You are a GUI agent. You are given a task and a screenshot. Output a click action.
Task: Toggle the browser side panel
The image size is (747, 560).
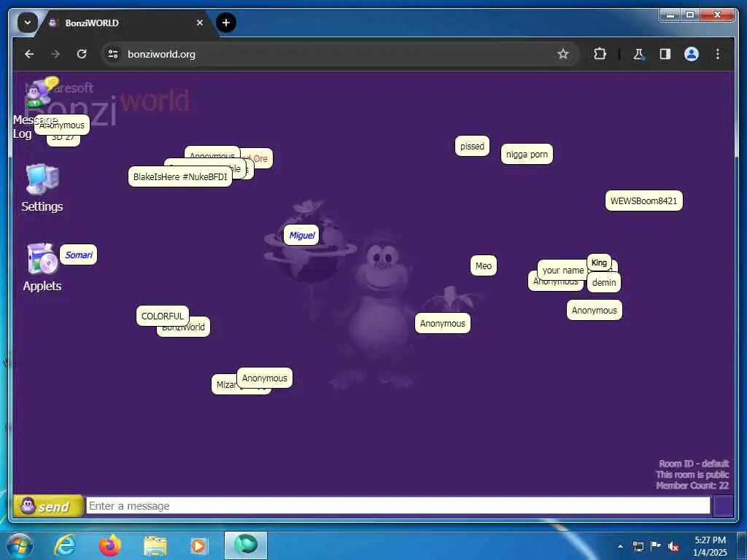665,54
